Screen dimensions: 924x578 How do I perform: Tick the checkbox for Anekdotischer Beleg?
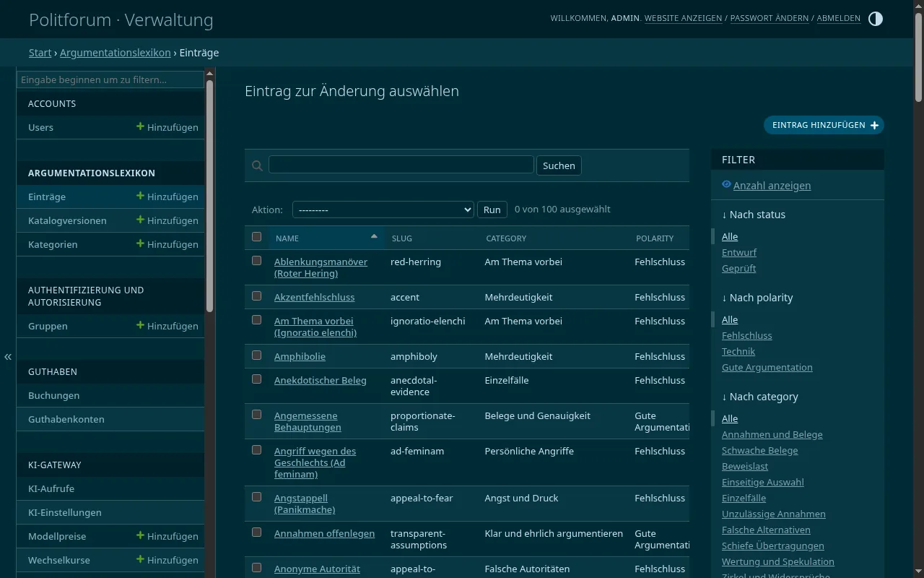pos(256,379)
